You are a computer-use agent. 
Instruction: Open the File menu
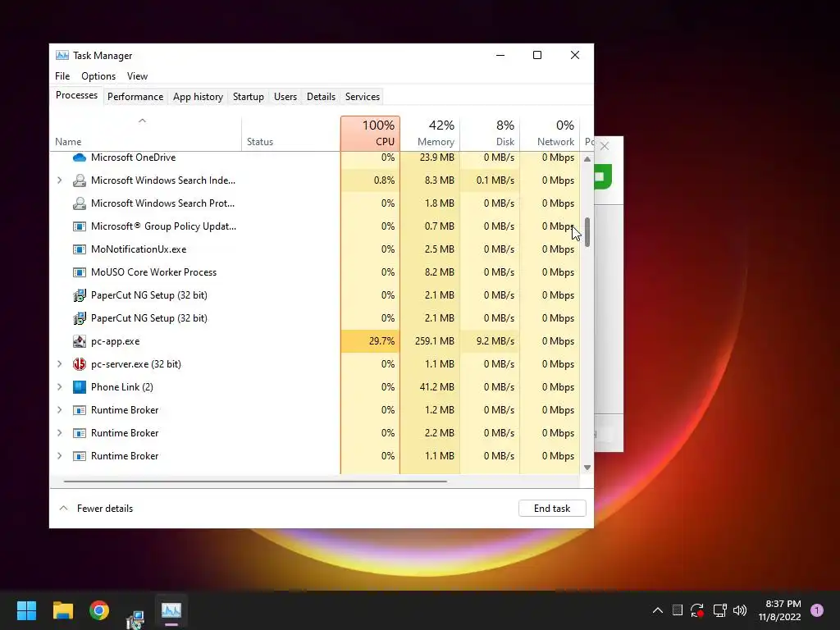(x=62, y=76)
